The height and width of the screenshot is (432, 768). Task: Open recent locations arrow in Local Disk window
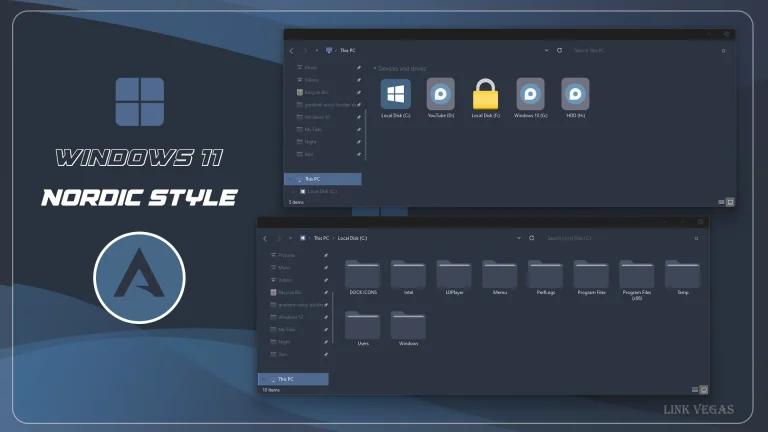coord(290,239)
